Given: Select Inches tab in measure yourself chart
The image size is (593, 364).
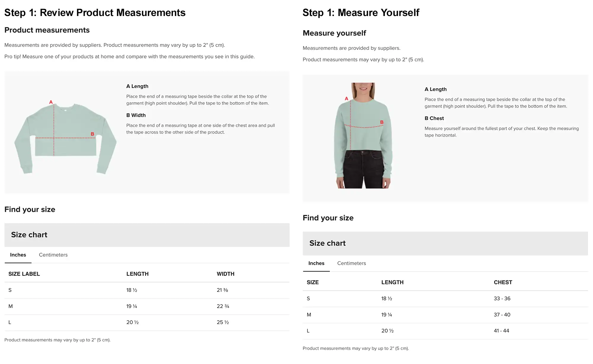Looking at the screenshot, I should 316,263.
